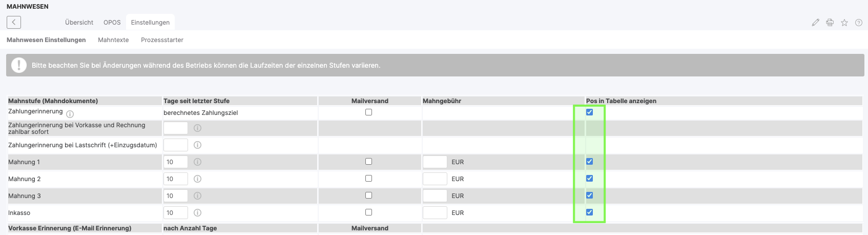Disable Pos in Tabelle for Mahnung 1
The image size is (868, 235).
tap(590, 162)
